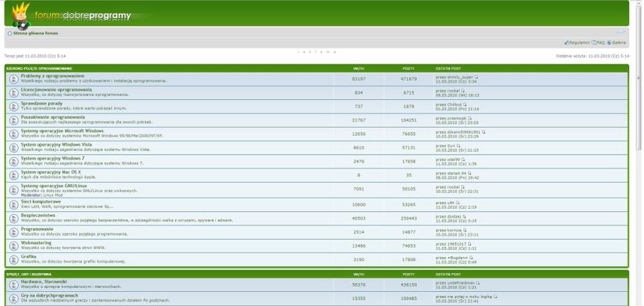This screenshot has height=306, width=644.
Task: Click the forum icon beside Gry na dobrychprogramach
Action: [14, 298]
